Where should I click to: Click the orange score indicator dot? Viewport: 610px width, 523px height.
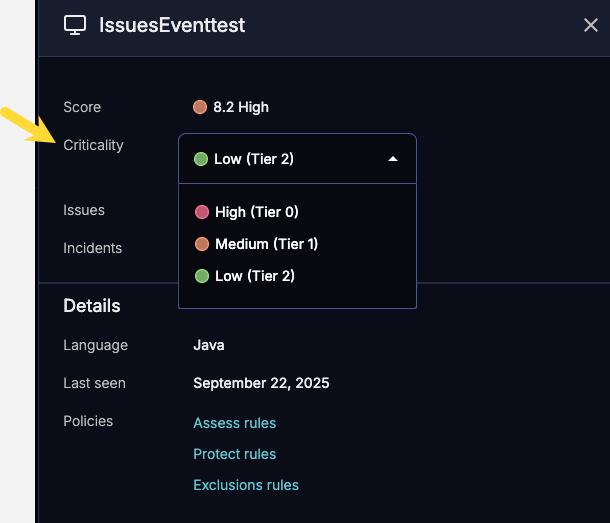tap(200, 107)
